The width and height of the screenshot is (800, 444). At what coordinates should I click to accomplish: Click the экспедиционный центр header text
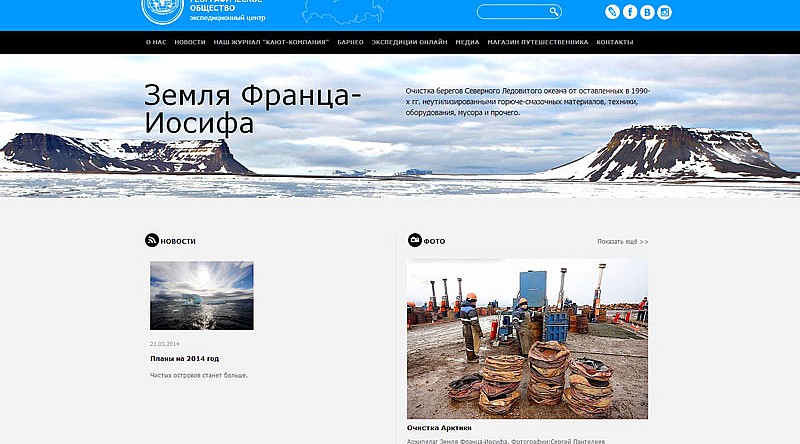228,18
